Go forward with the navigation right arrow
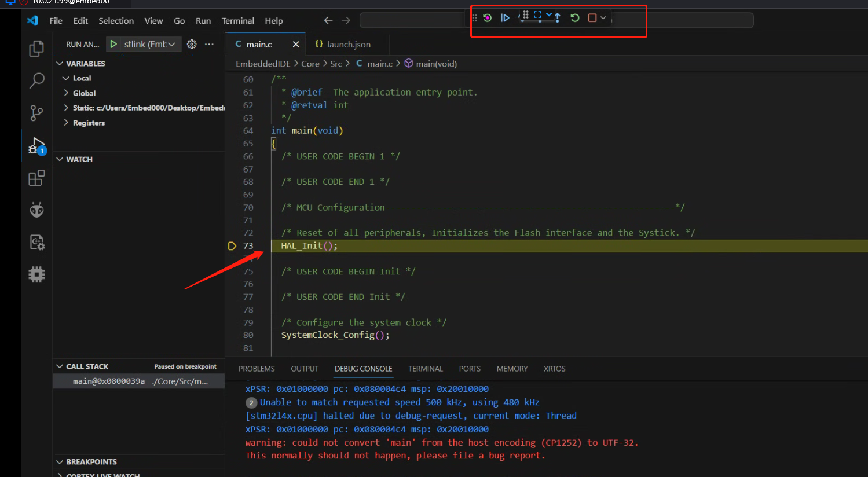Image resolution: width=868 pixels, height=477 pixels. (346, 20)
